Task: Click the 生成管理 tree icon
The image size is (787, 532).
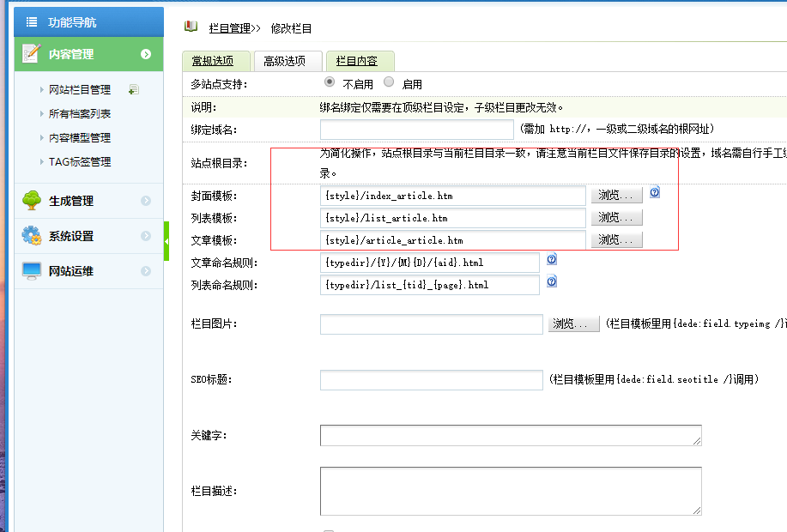Action: pyautogui.click(x=32, y=201)
